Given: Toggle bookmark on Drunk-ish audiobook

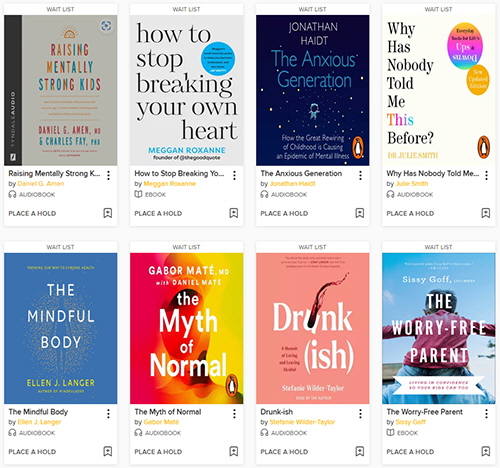Looking at the screenshot, I should tap(360, 451).
